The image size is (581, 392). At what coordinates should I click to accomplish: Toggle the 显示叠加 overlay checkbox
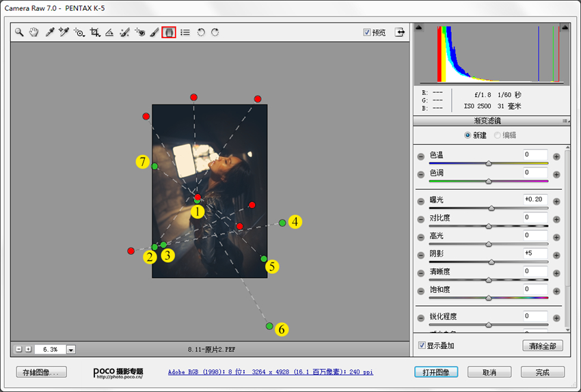pyautogui.click(x=422, y=345)
